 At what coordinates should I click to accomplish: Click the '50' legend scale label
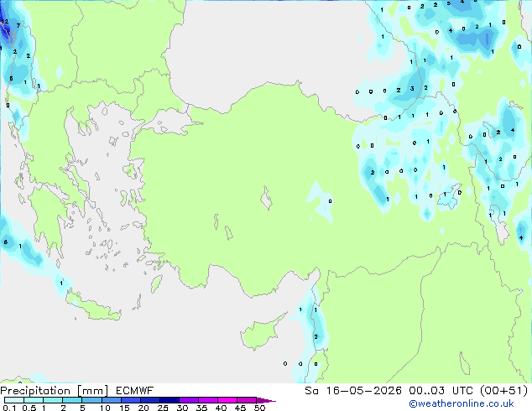coord(260,408)
